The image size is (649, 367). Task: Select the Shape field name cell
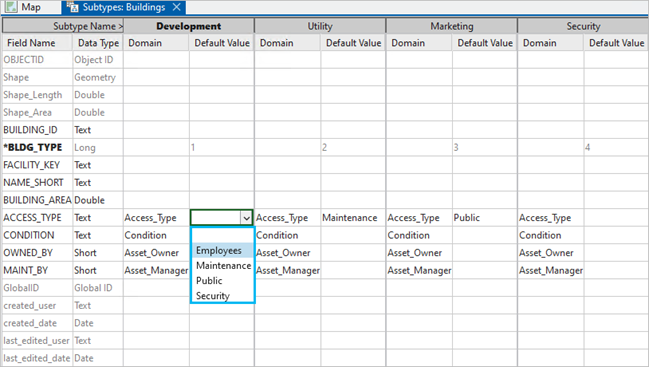coord(37,77)
